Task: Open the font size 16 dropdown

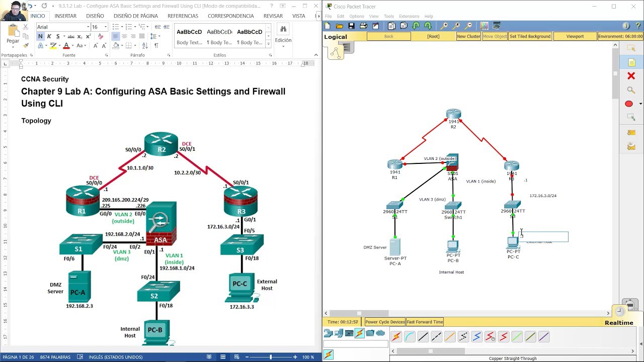Action: point(105,27)
